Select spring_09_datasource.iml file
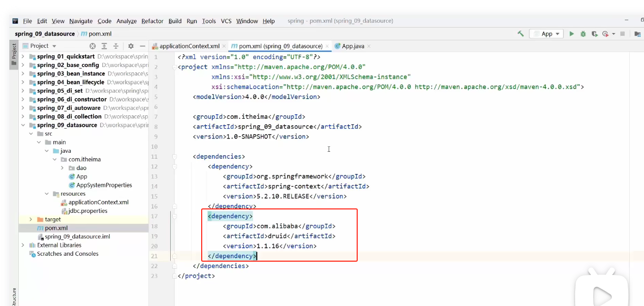This screenshot has width=644, height=306. (x=77, y=237)
